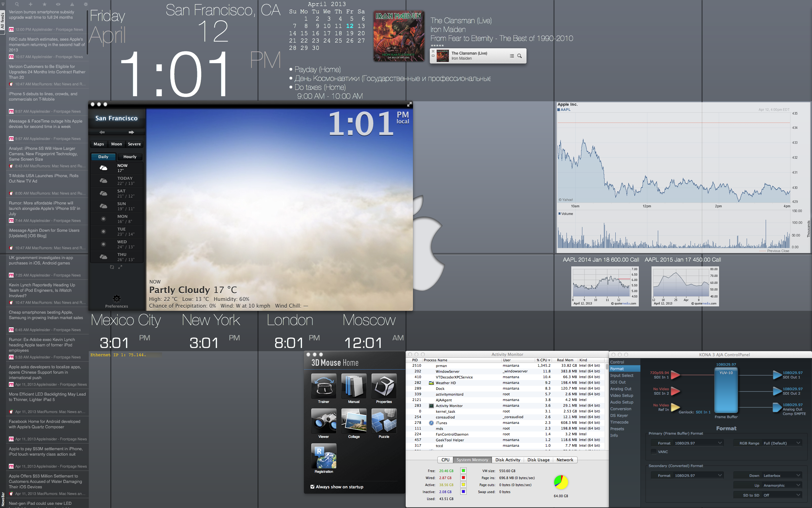Viewport: 812px width, 508px height.
Task: Select the SAT forecast row in Weather HD
Action: [x=117, y=193]
